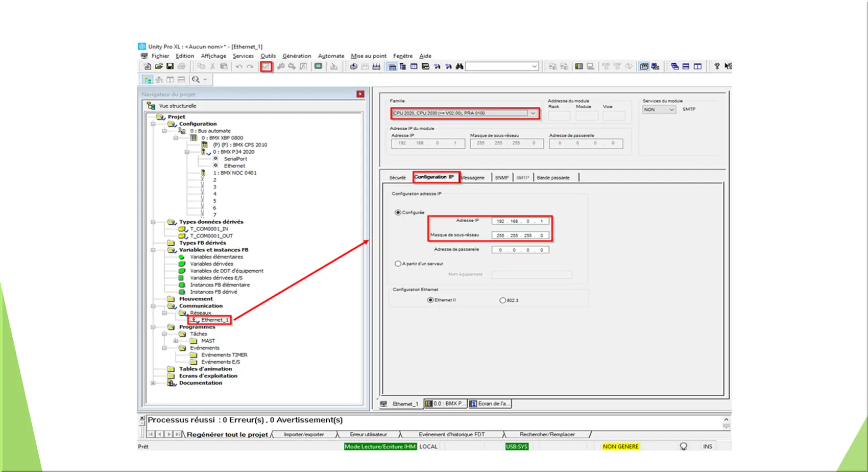Collapse the 0 : BMX XBP 0800 rack
The width and height of the screenshot is (868, 472).
point(176,138)
